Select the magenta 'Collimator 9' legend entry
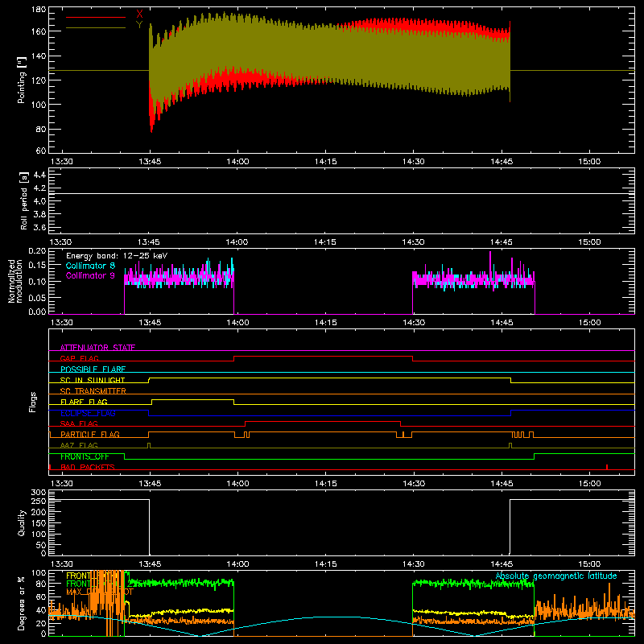This screenshot has width=644, height=644. [x=90, y=275]
